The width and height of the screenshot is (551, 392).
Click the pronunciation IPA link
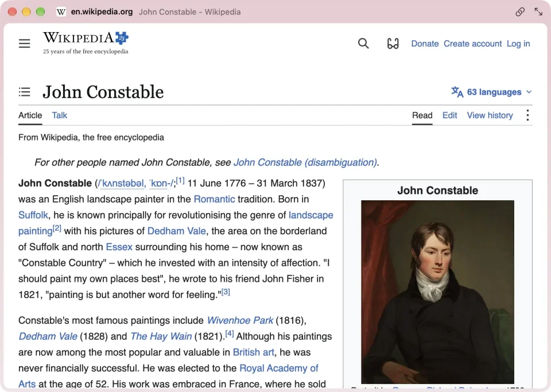pos(136,183)
